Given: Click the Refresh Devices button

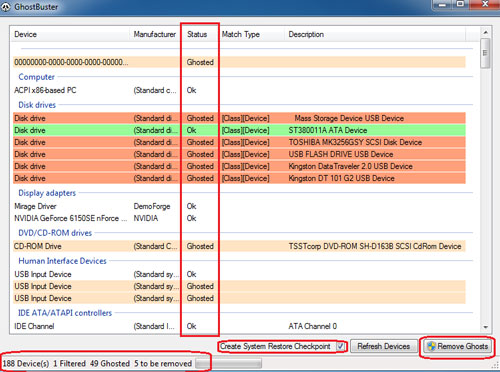Looking at the screenshot, I should (x=384, y=346).
